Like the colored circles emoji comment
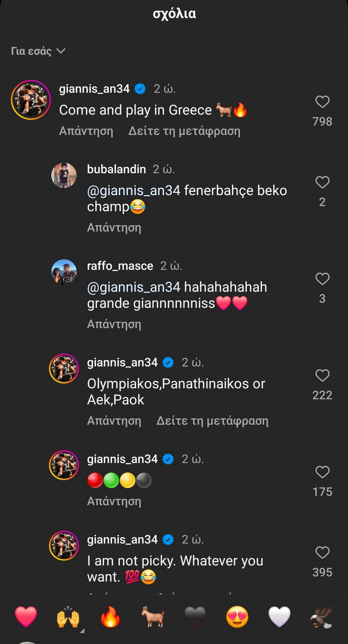The image size is (348, 644). pyautogui.click(x=322, y=472)
